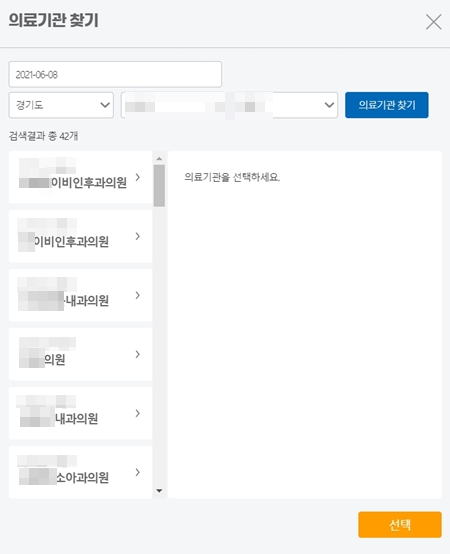The image size is (450, 554).
Task: Click chevron on second 내과의원 result
Action: 138,413
